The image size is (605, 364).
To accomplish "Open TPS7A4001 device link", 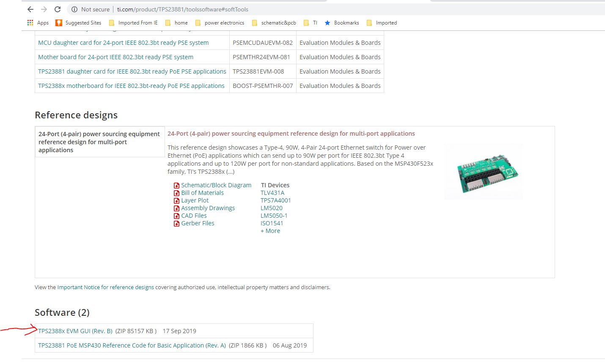I will [x=276, y=200].
